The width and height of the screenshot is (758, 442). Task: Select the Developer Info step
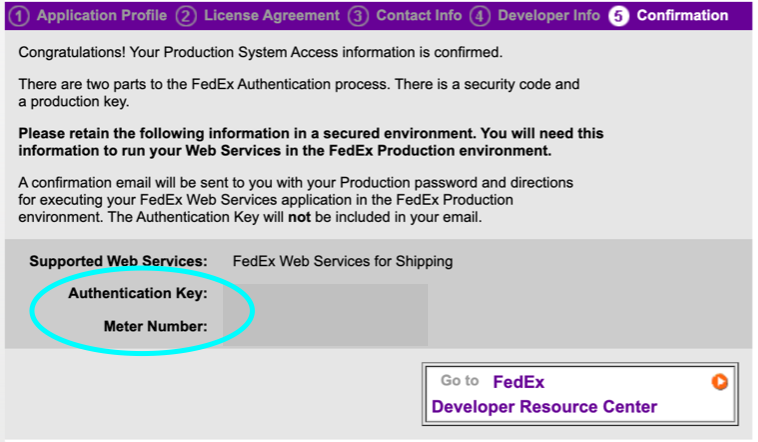(x=548, y=16)
